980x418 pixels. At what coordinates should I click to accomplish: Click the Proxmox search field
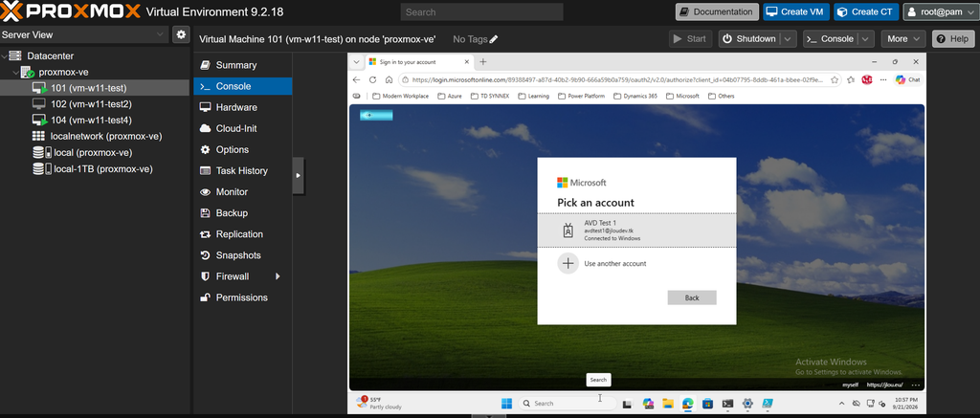coord(482,11)
